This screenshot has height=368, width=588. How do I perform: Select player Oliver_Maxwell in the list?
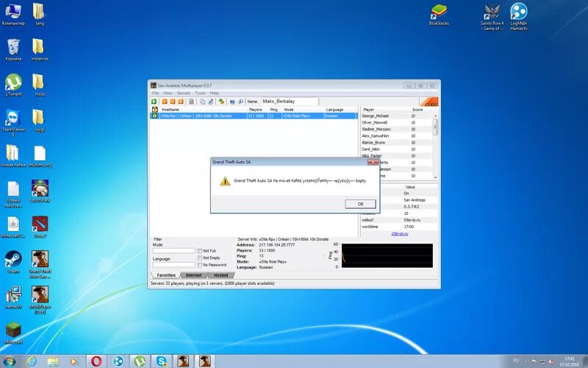(396, 122)
